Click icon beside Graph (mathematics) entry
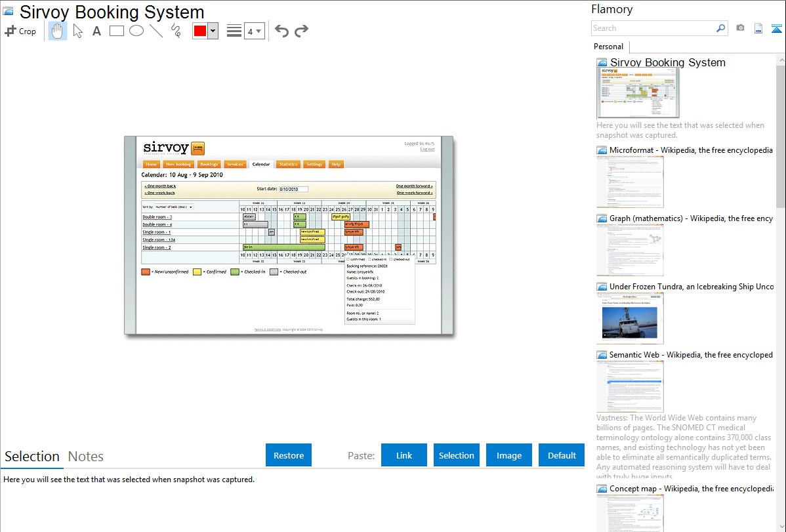The width and height of the screenshot is (786, 532). click(602, 218)
